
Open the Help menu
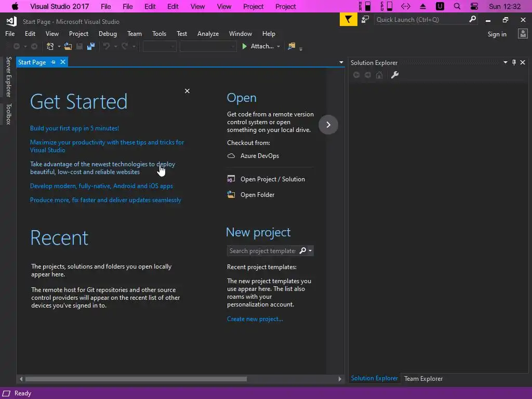pyautogui.click(x=269, y=34)
